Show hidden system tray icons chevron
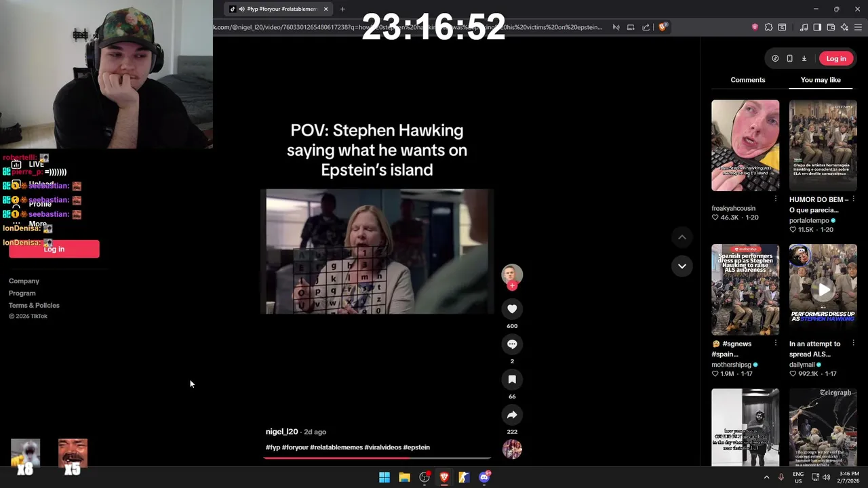This screenshot has width=868, height=488. pyautogui.click(x=767, y=477)
